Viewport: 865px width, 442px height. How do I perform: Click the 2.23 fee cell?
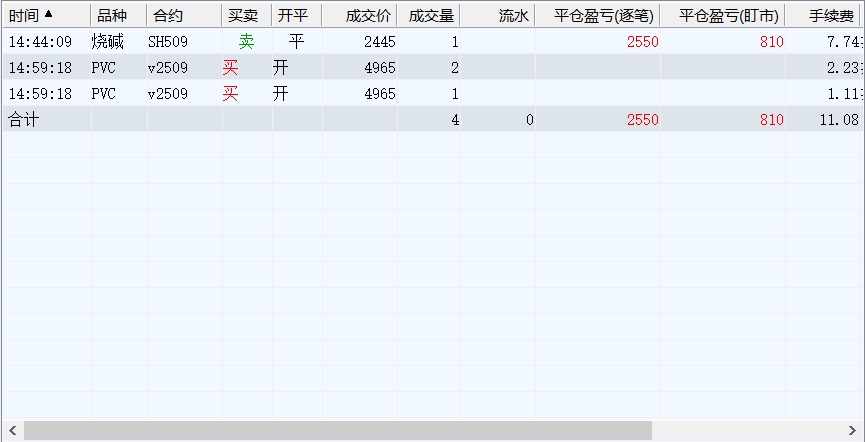(x=843, y=68)
